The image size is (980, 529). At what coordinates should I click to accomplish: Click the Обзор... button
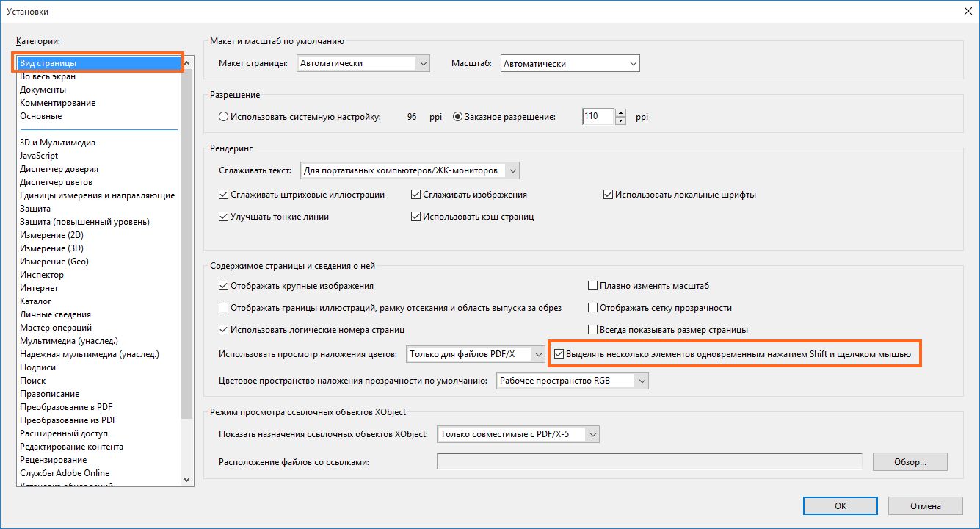910,461
